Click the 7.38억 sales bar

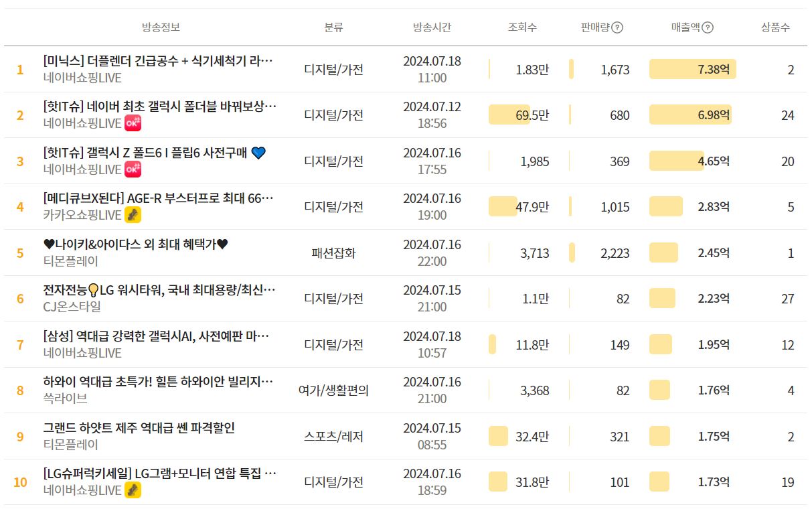click(x=692, y=69)
